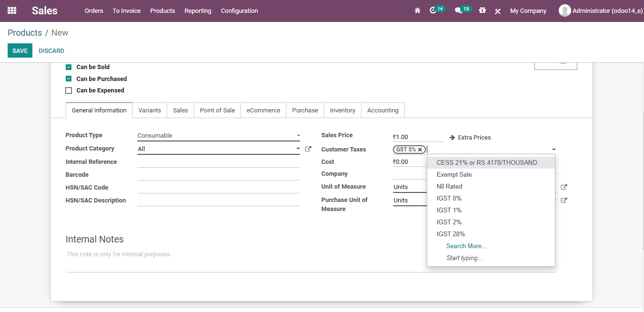The image size is (644, 312).
Task: Expand the Product Type dropdown
Action: (x=299, y=135)
